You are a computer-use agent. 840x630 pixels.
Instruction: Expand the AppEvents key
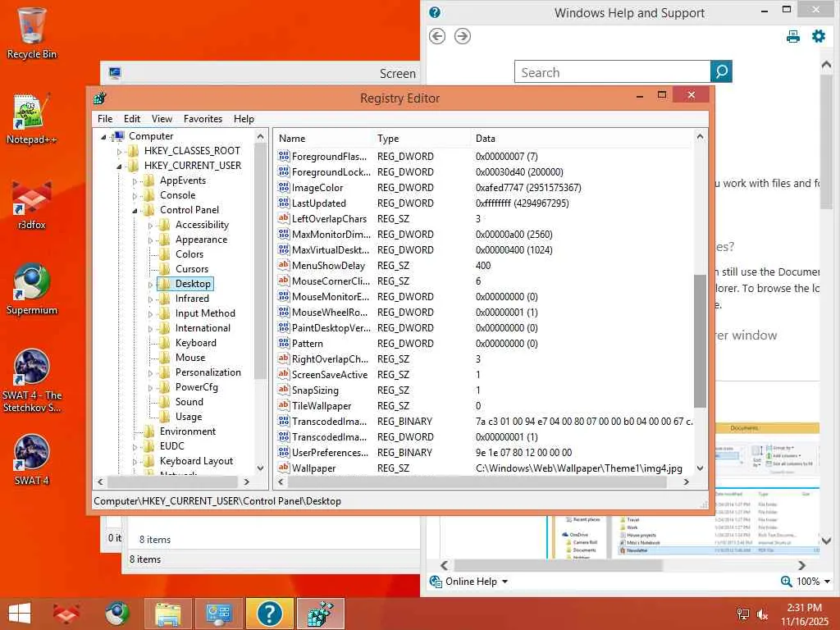[135, 181]
